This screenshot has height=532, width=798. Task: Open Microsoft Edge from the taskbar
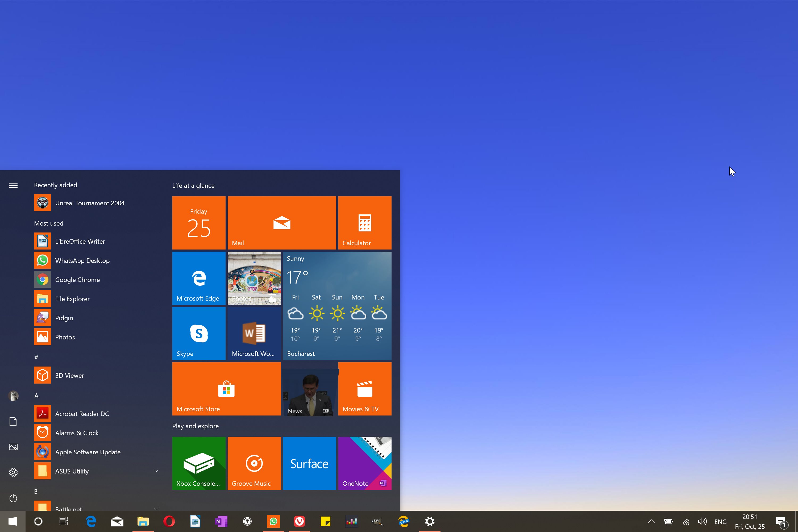coord(91,521)
